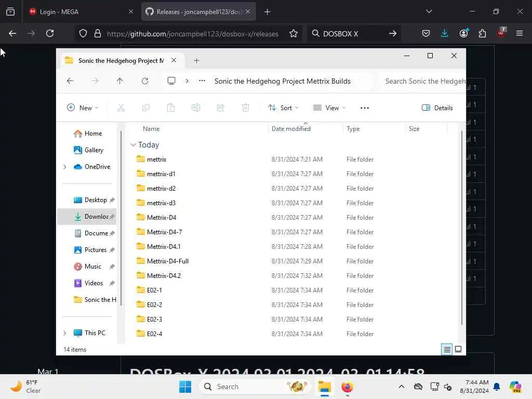532x399 pixels.
Task: Open the Windows Start menu
Action: (185, 387)
